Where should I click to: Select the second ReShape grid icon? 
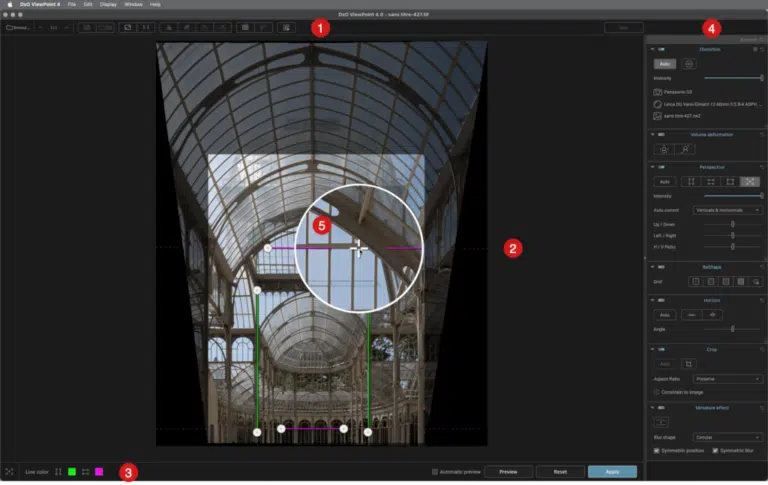711,282
